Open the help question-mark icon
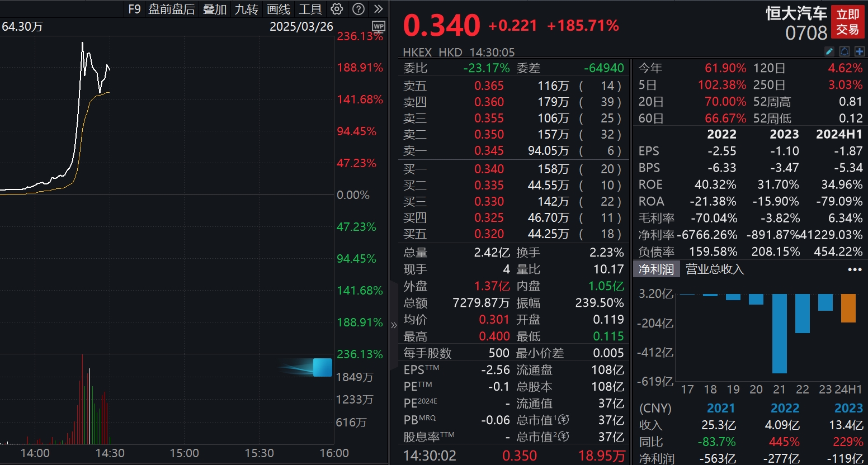The width and height of the screenshot is (868, 465). [x=358, y=9]
